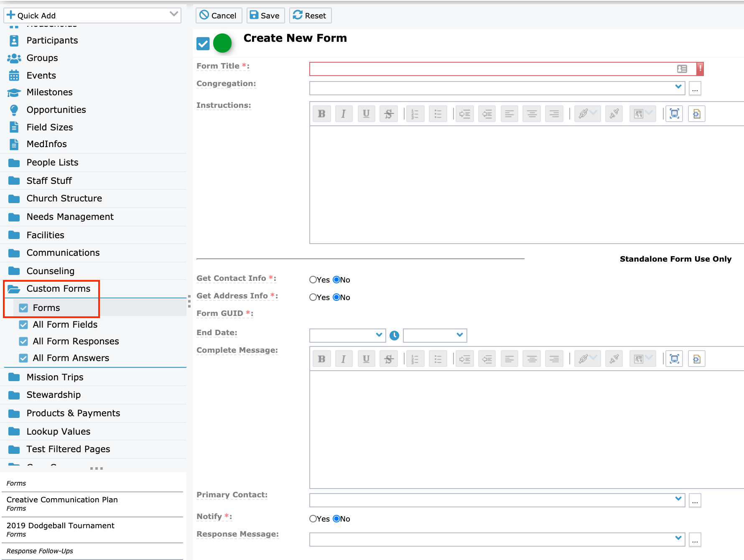Viewport: 744px width, 560px height.
Task: Align text left in Instructions editor
Action: point(510,114)
